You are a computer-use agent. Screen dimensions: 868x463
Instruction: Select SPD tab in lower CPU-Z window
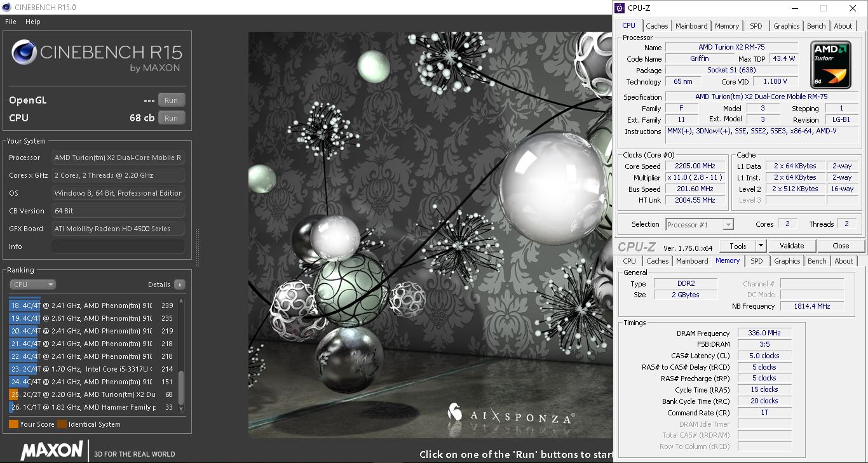757,261
